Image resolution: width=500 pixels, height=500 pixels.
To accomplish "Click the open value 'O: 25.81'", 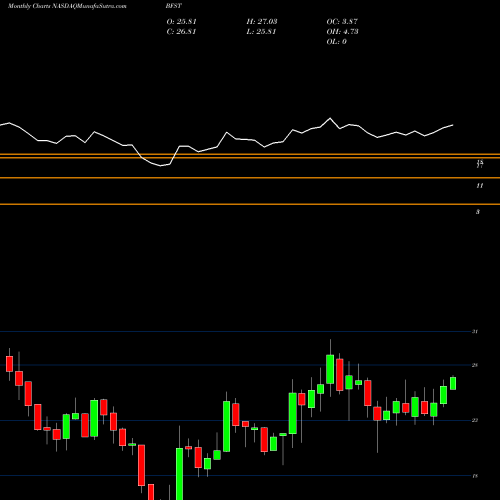I will tap(182, 22).
